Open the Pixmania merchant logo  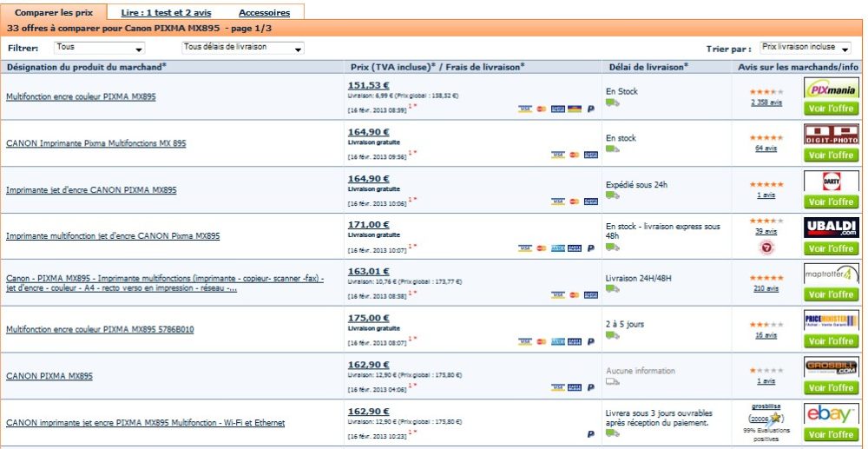[x=831, y=88]
